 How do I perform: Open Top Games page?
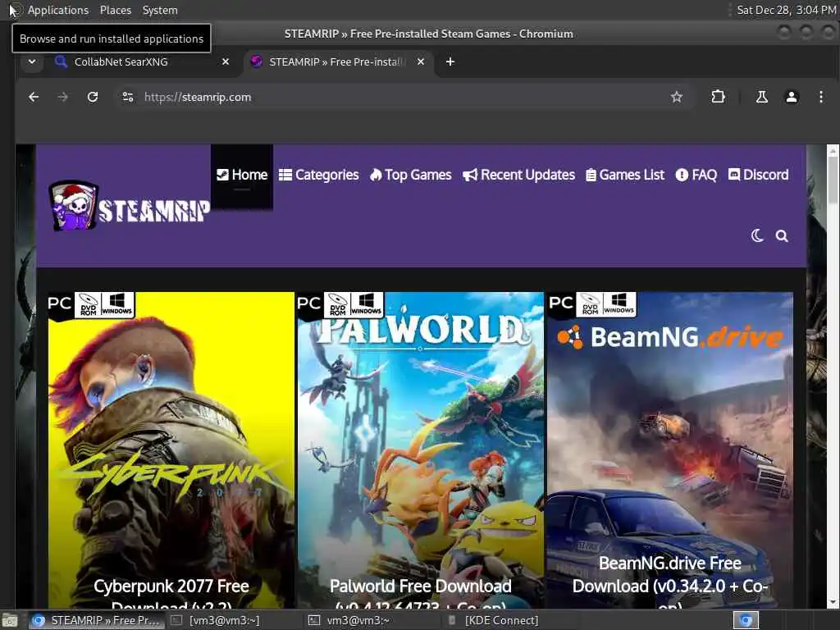[411, 175]
